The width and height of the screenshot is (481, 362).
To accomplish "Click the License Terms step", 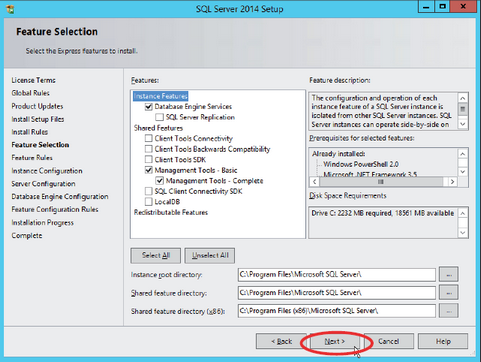I will (x=33, y=80).
